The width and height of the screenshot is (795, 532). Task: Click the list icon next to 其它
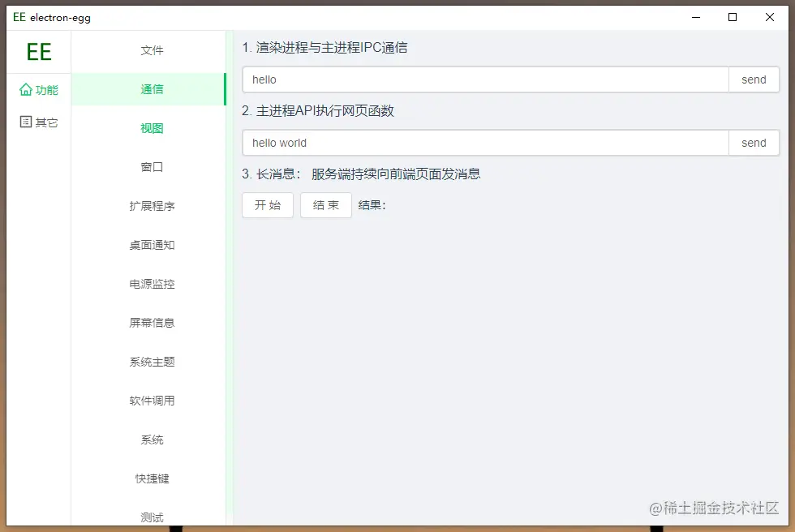click(26, 122)
